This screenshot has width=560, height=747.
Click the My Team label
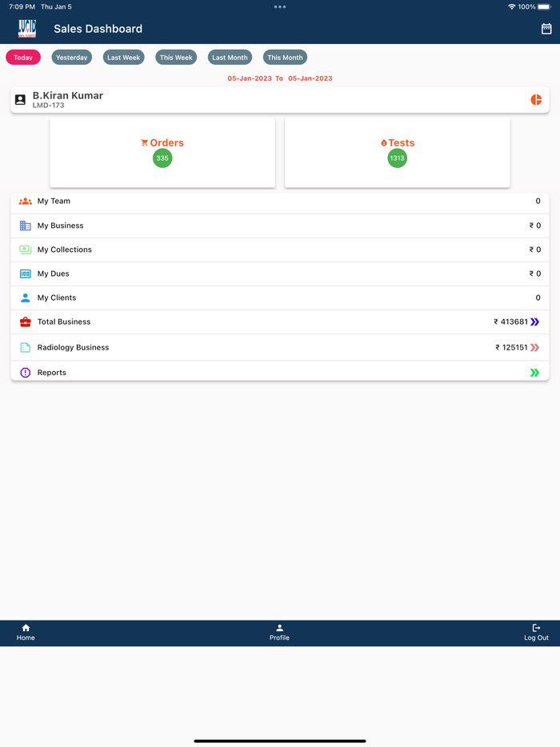tap(54, 201)
